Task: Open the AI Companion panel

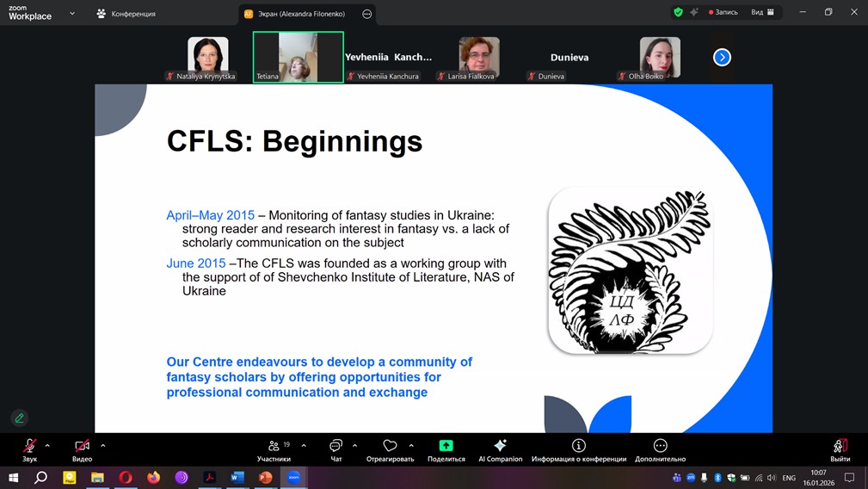Action: click(500, 449)
